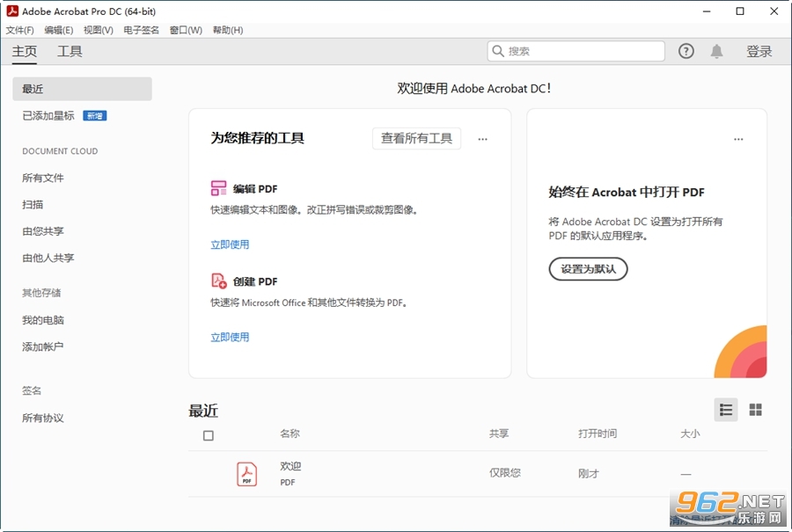Open the 帮助(H) menu
792x532 pixels.
click(228, 30)
